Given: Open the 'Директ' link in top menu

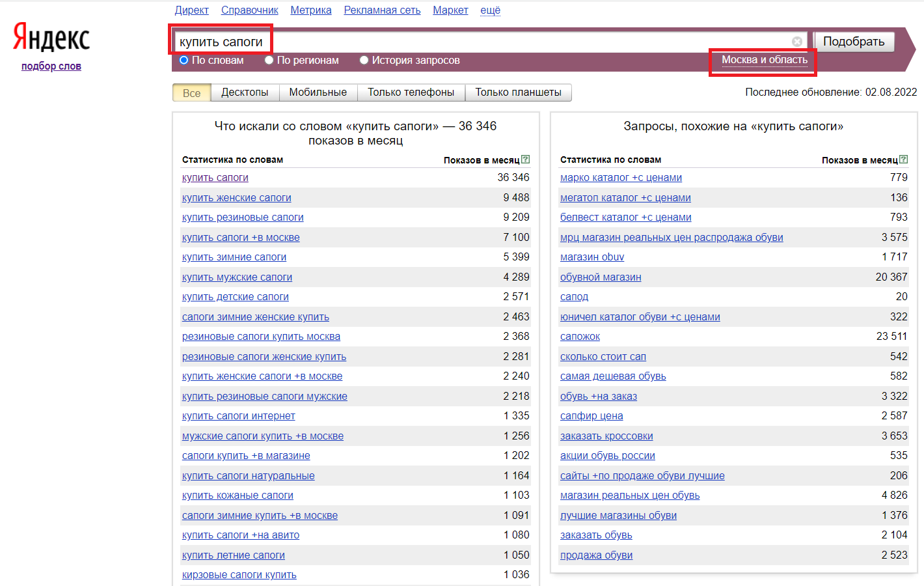Looking at the screenshot, I should [191, 10].
